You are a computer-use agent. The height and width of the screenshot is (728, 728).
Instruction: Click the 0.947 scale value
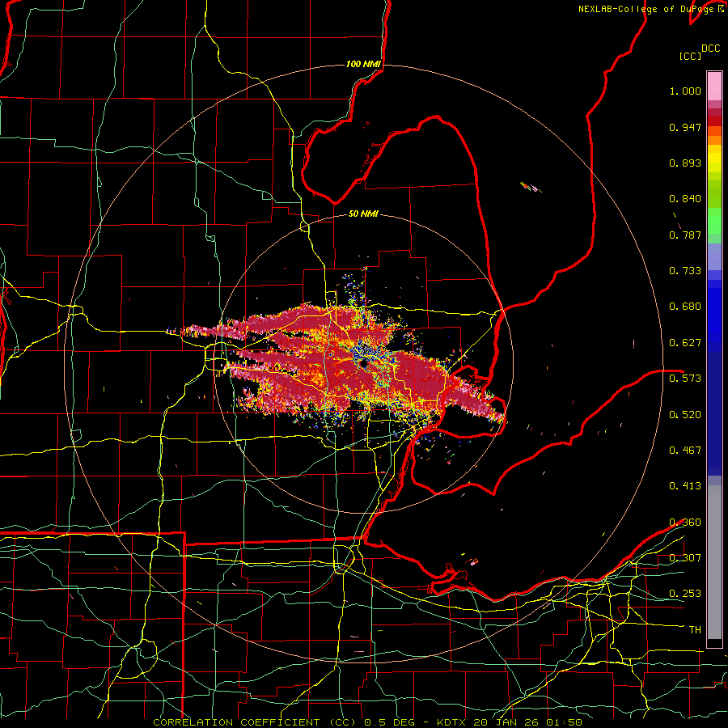pyautogui.click(x=685, y=127)
